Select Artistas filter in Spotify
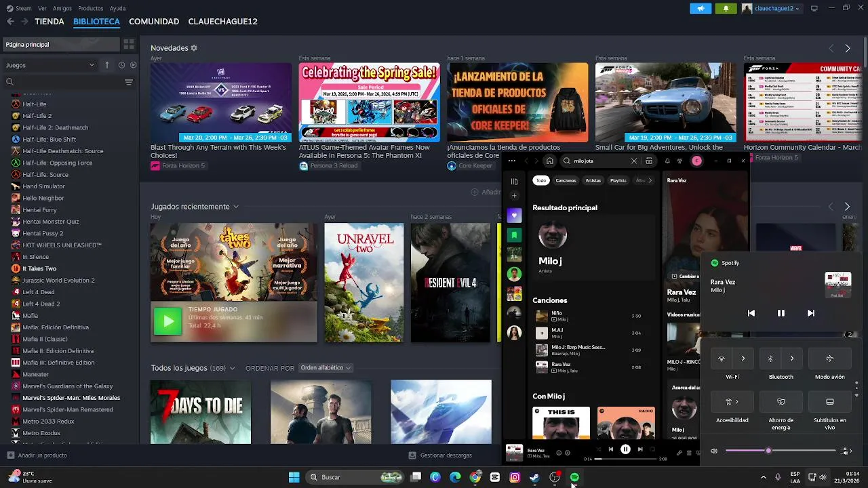This screenshot has width=868, height=488. tap(593, 180)
